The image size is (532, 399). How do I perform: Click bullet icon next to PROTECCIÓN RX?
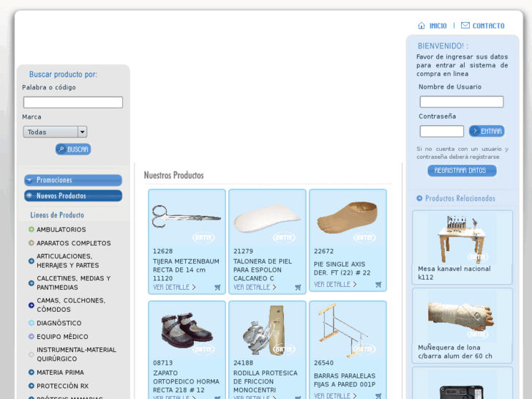click(x=31, y=386)
